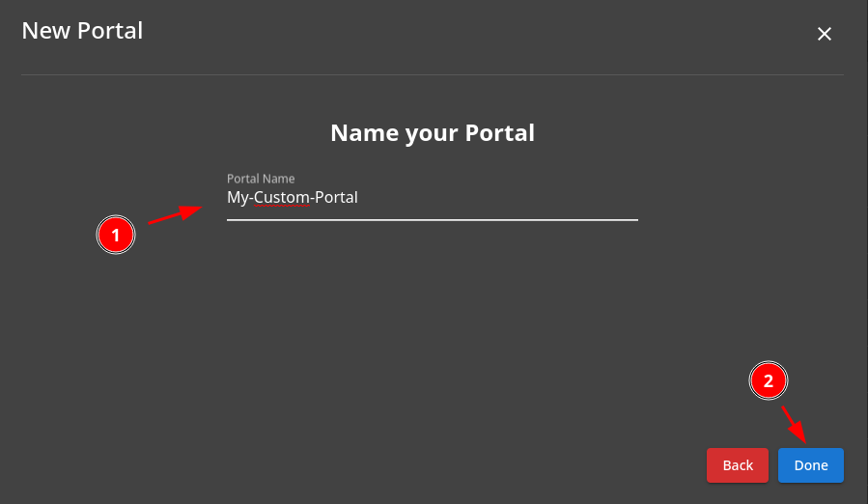Click the "New Portal" dialog title
Viewport: 868px width, 504px height.
click(82, 31)
